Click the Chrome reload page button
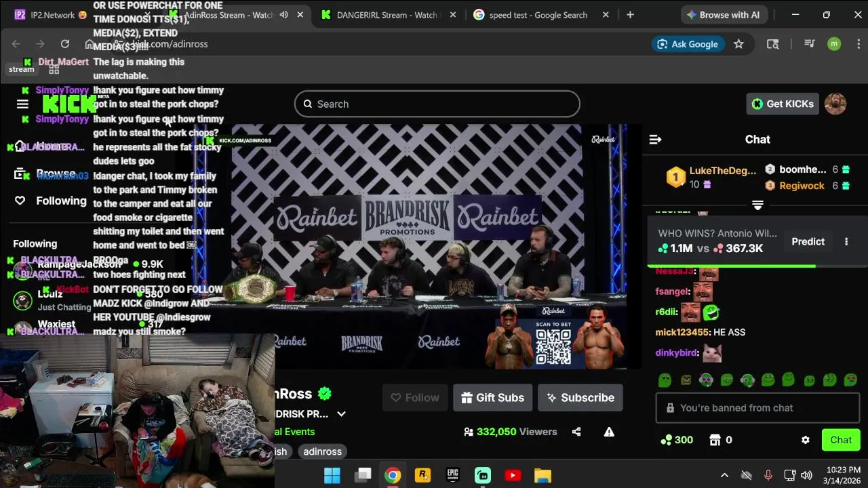 tap(64, 44)
